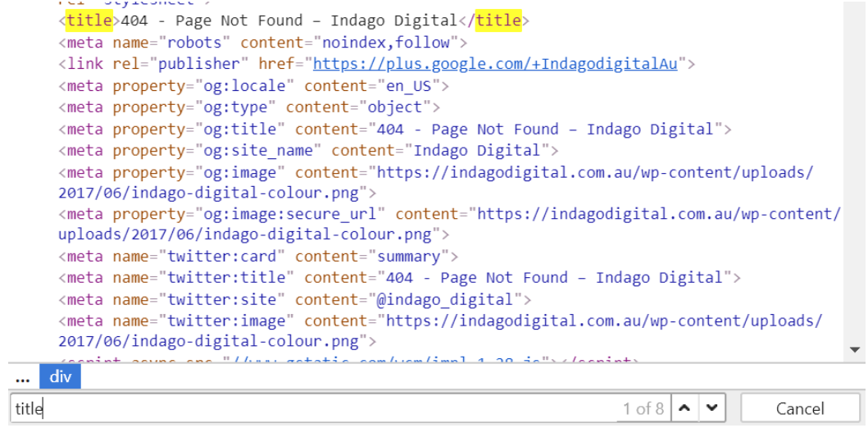The image size is (868, 437).
Task: Cancel the search bar
Action: pyautogui.click(x=799, y=409)
